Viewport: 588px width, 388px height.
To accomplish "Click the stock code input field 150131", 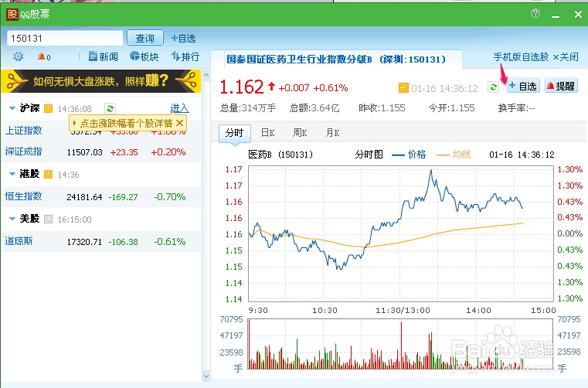I will [x=65, y=39].
